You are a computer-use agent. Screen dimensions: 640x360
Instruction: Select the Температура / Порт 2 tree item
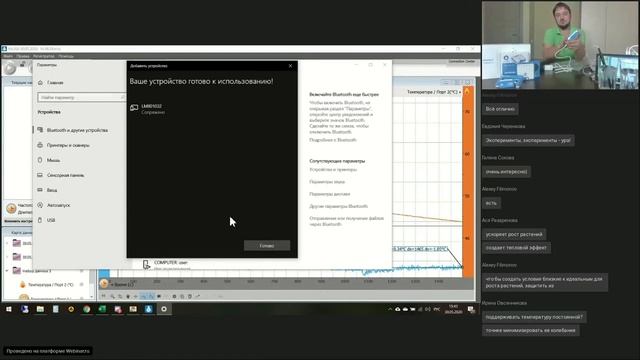click(x=51, y=284)
